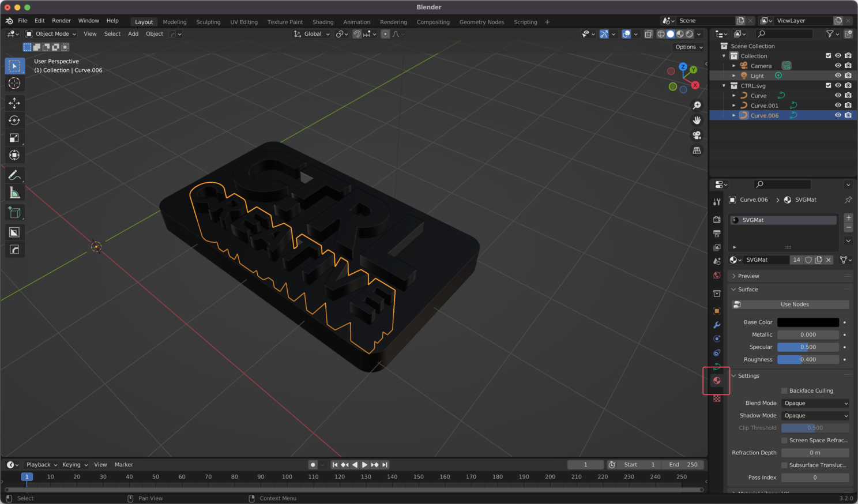The width and height of the screenshot is (858, 504).
Task: Open the timeline Keying menu
Action: [74, 465]
